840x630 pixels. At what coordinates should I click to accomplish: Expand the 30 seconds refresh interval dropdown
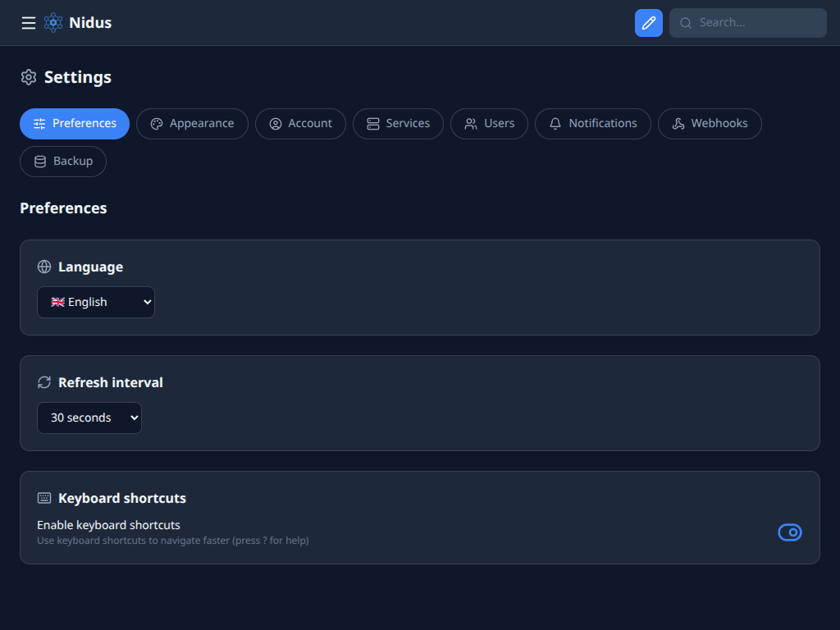point(89,418)
